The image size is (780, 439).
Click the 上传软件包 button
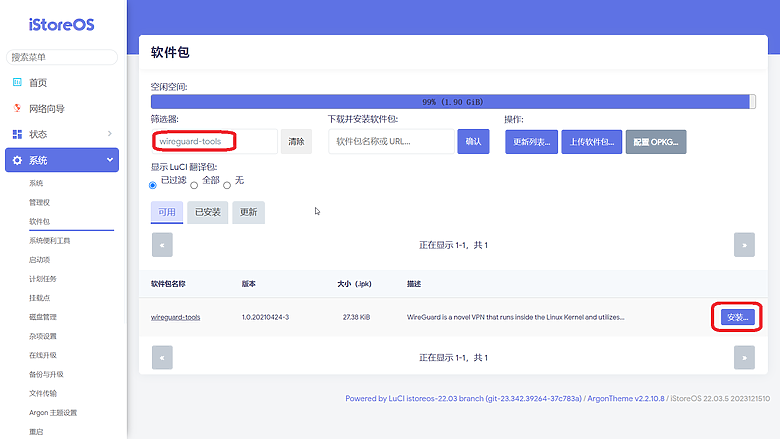pos(591,142)
